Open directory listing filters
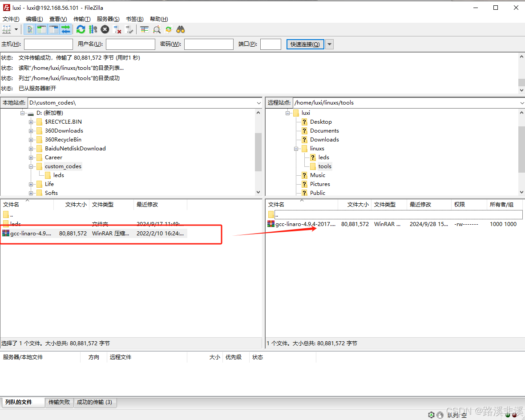 tap(156, 29)
